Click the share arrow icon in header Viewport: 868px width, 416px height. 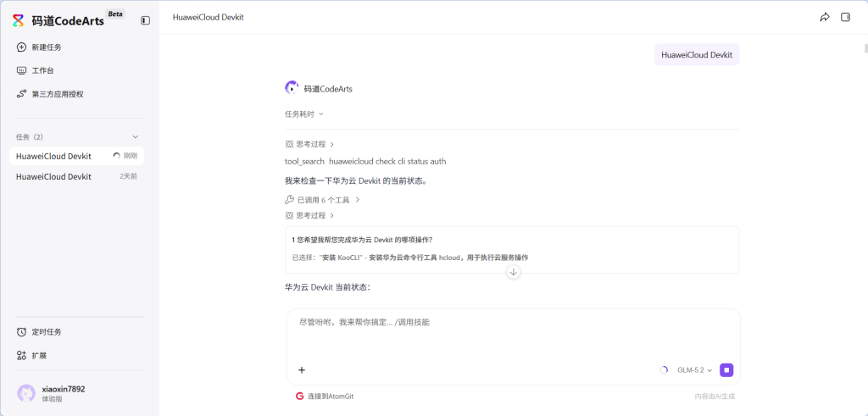824,17
